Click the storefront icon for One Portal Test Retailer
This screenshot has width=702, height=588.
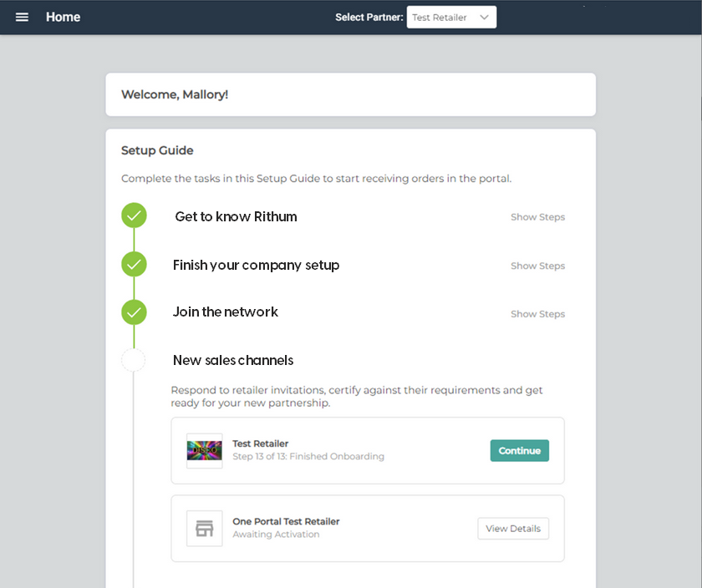click(x=205, y=529)
